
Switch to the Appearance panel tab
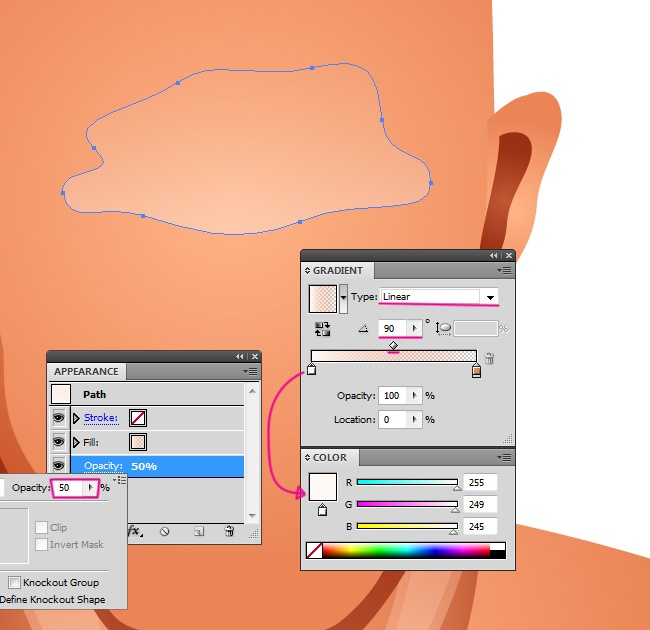coord(86,371)
